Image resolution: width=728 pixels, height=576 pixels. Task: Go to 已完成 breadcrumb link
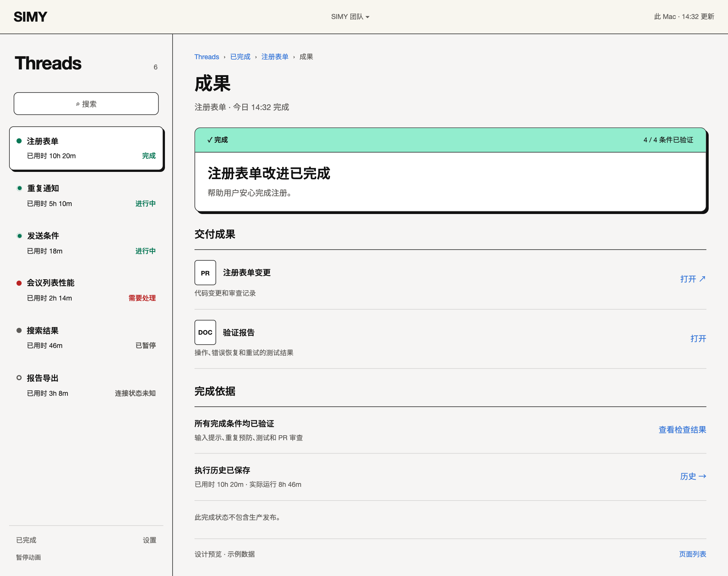pyautogui.click(x=240, y=57)
